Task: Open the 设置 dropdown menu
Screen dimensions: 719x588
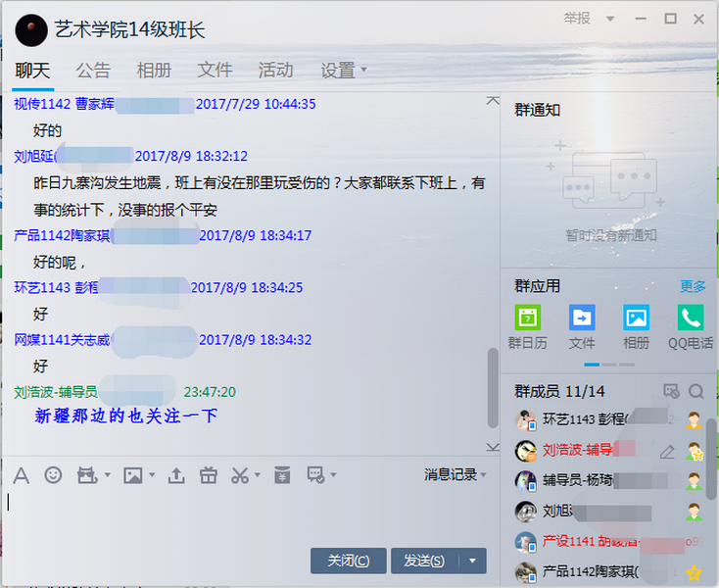Action: click(344, 71)
